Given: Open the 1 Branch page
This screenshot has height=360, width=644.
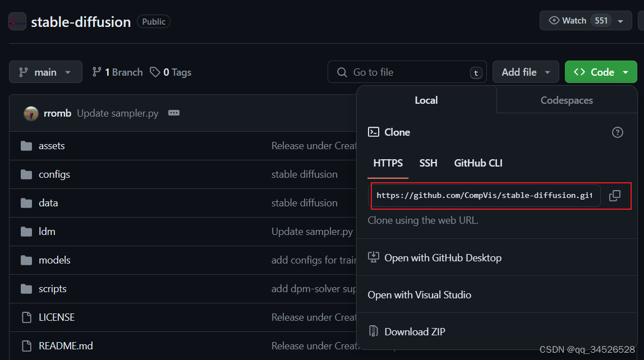Looking at the screenshot, I should [117, 72].
